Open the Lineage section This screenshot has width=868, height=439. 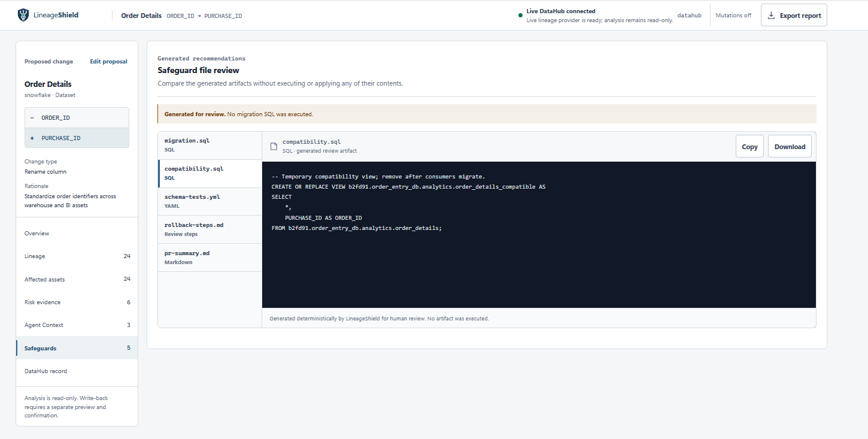(x=77, y=256)
